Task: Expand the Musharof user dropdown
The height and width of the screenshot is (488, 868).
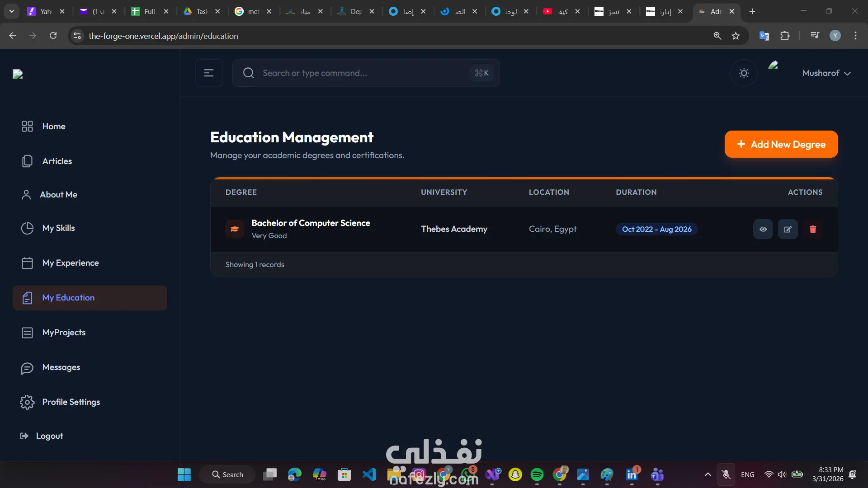Action: [x=826, y=73]
